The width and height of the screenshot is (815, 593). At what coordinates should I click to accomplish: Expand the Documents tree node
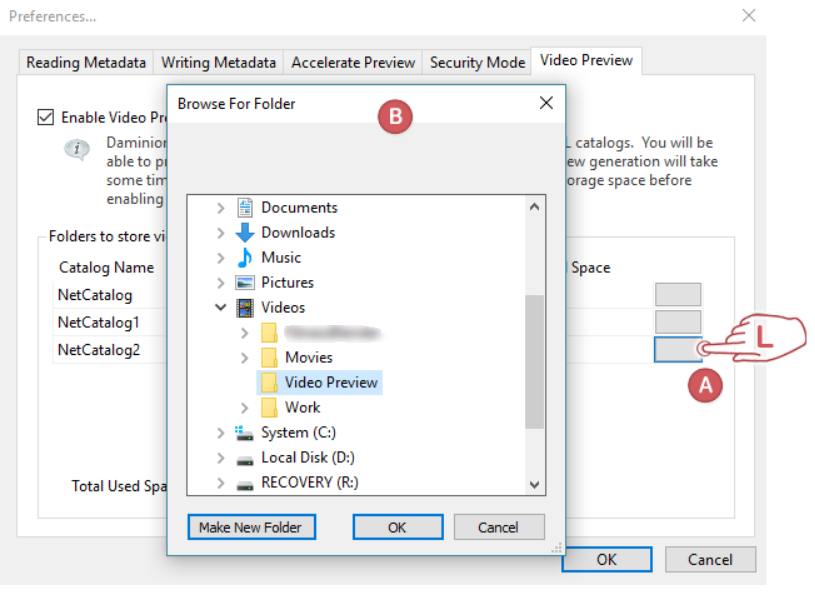click(x=221, y=208)
